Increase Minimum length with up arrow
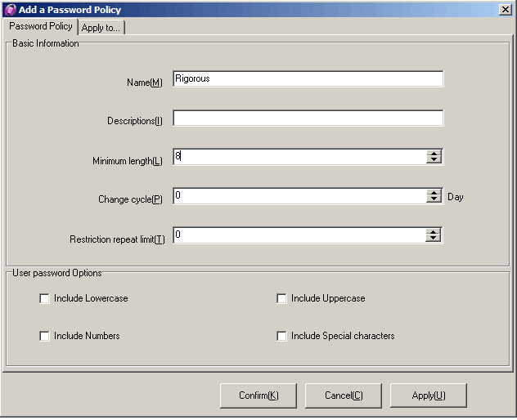 click(434, 153)
